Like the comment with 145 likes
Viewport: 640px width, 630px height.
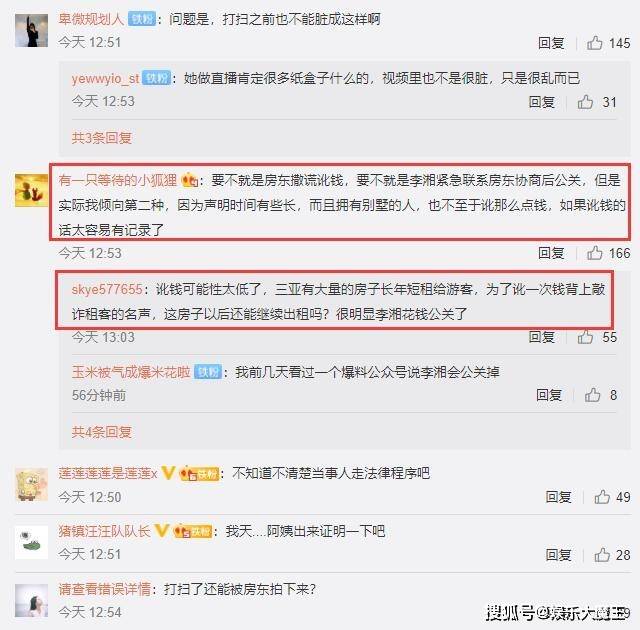(x=595, y=43)
